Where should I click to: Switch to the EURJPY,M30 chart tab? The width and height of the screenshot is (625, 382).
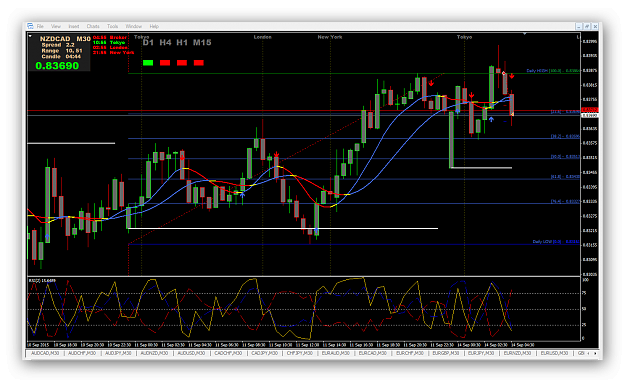click(482, 353)
